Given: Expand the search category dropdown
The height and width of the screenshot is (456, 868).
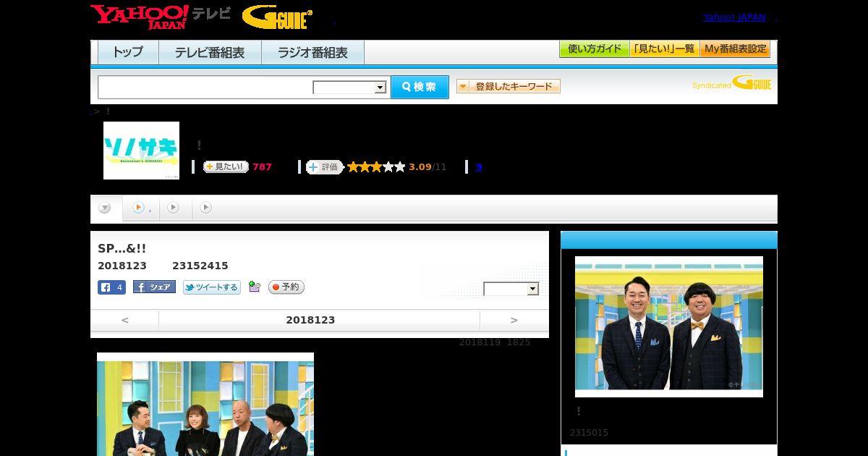Looking at the screenshot, I should (350, 88).
